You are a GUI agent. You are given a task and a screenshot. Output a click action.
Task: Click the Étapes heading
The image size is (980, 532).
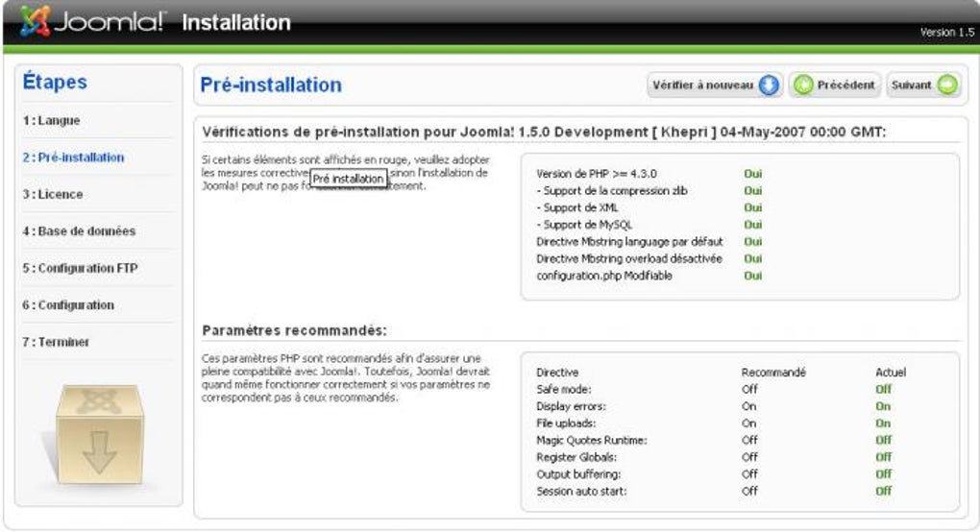click(55, 82)
